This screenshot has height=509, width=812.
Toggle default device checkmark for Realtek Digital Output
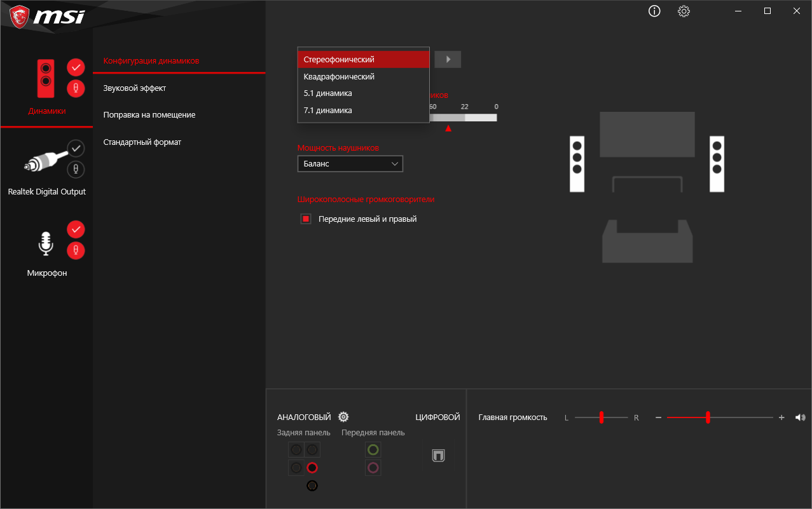76,148
